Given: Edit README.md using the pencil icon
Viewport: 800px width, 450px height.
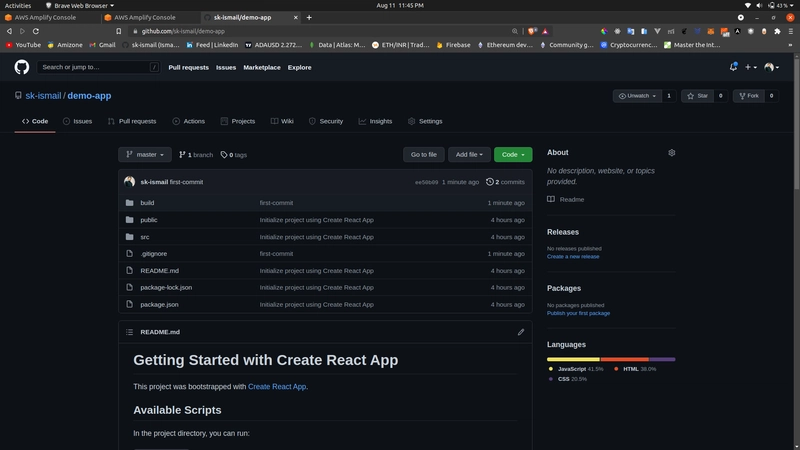Looking at the screenshot, I should [521, 332].
